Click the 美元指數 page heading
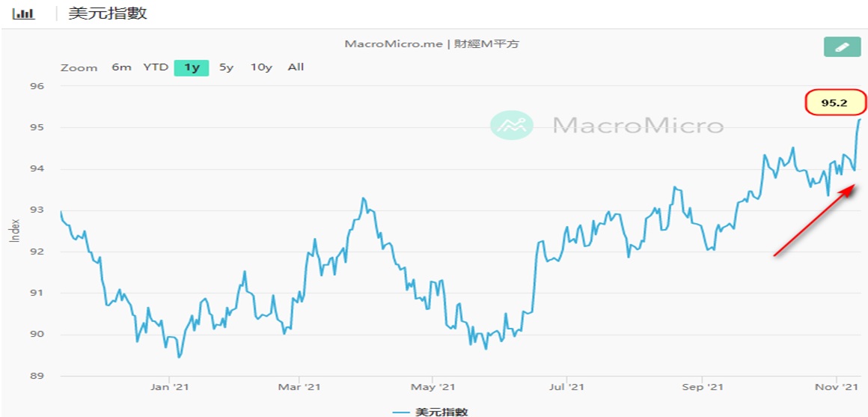This screenshot has height=417, width=868. (x=108, y=13)
